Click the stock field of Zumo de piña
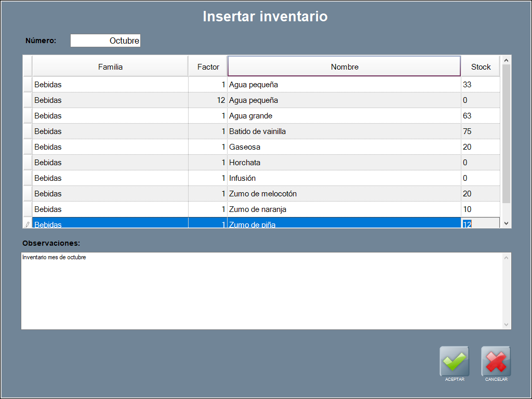The height and width of the screenshot is (399, 532). click(480, 224)
